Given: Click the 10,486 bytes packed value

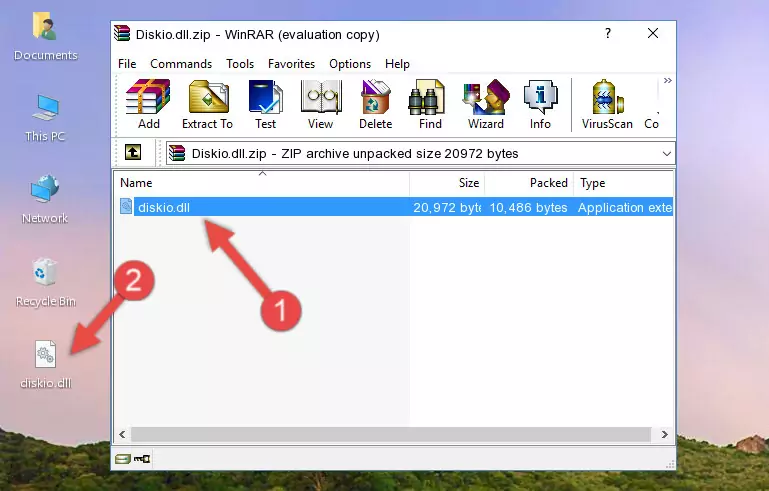Looking at the screenshot, I should click(x=528, y=207).
